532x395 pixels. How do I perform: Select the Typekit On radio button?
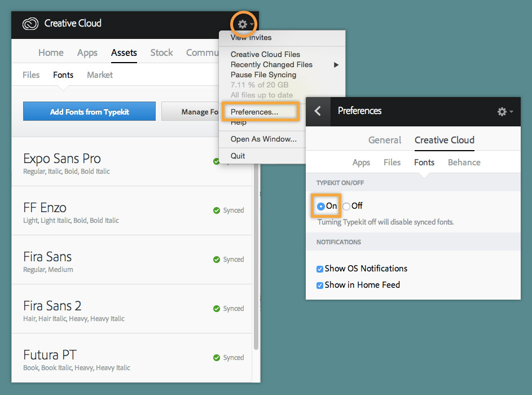click(320, 207)
